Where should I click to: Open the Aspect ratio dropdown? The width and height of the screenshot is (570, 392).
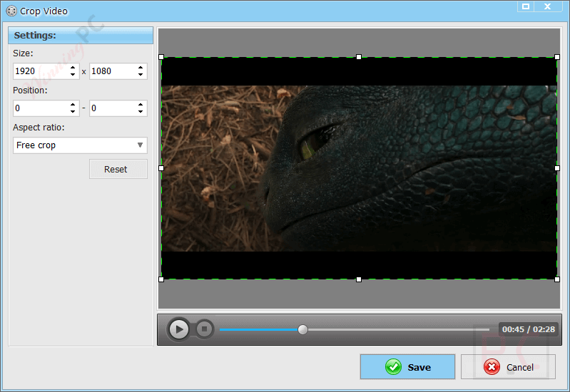[80, 145]
